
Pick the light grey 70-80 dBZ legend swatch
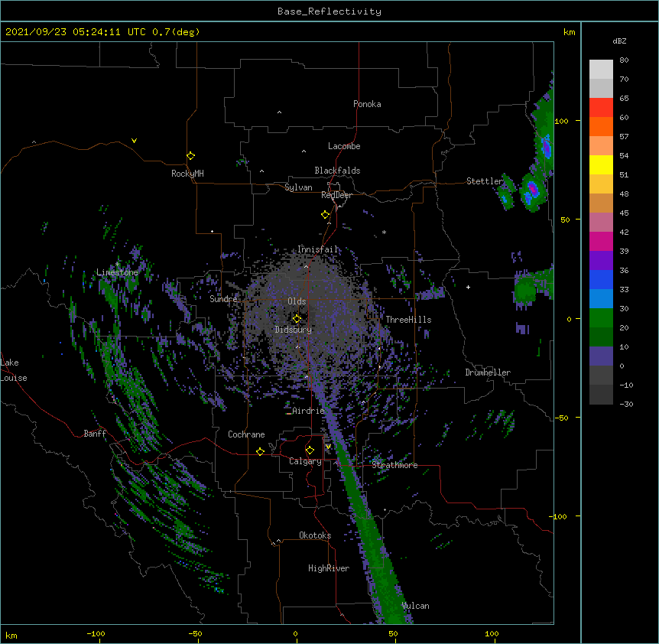(x=601, y=70)
